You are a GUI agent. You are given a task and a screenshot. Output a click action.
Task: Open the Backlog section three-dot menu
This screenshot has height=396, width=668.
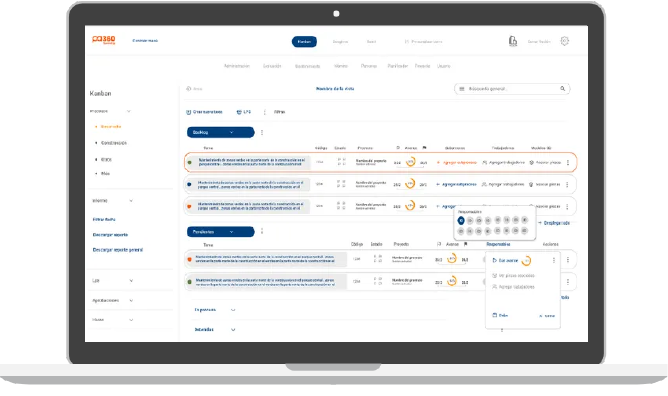[x=262, y=132]
